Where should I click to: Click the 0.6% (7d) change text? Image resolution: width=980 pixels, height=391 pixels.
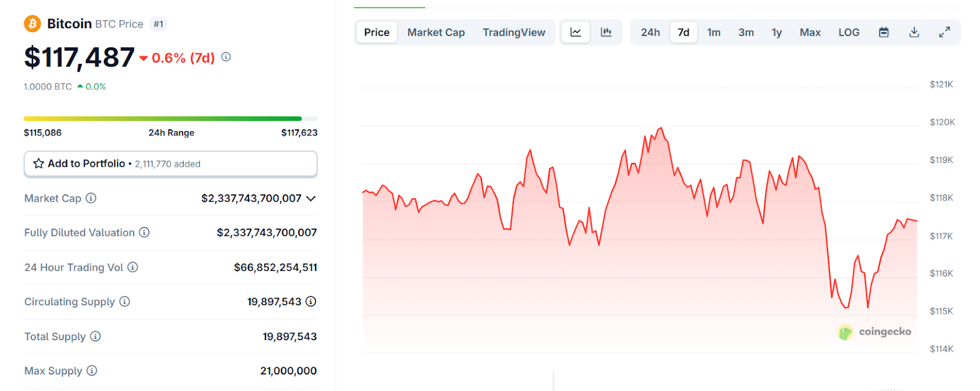[183, 58]
